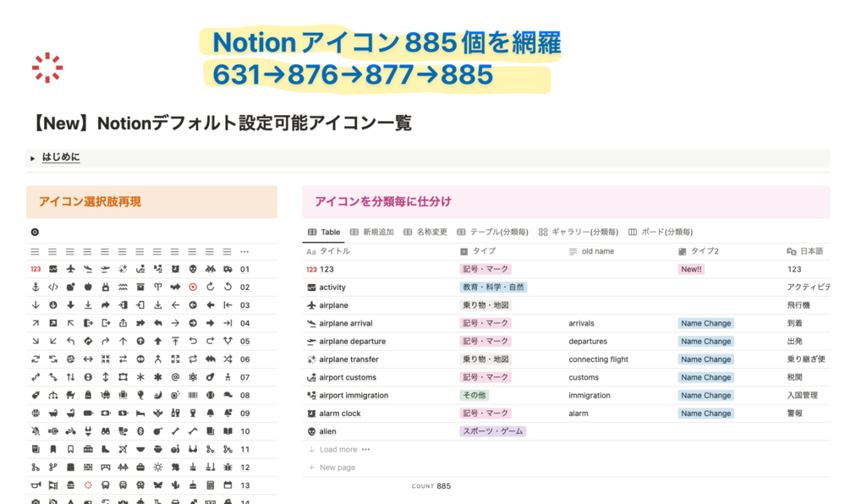This screenshot has width=850, height=504.
Task: Click the anchor icon in grid row 02
Action: [x=36, y=287]
